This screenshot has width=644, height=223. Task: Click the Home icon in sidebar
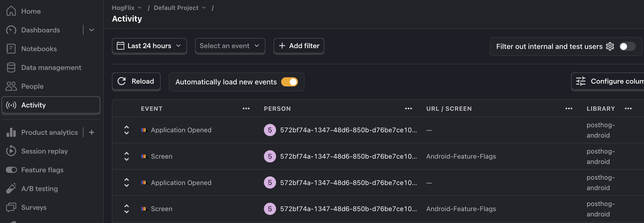coord(11,11)
